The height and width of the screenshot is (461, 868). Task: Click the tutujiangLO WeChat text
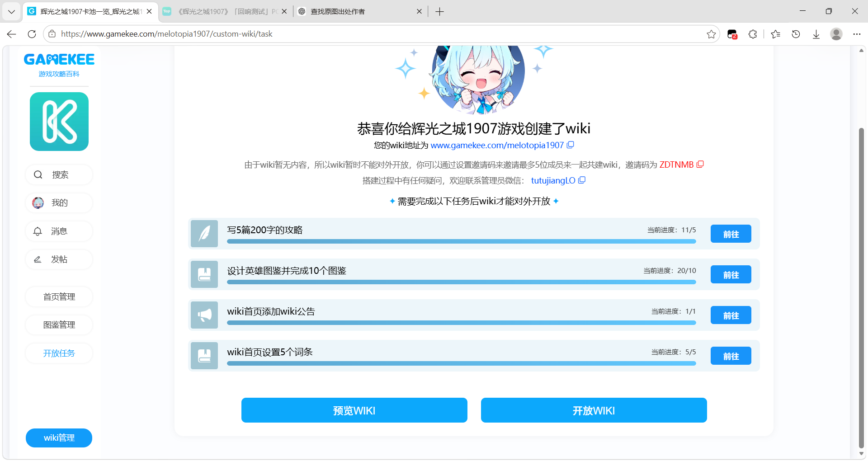pos(553,180)
